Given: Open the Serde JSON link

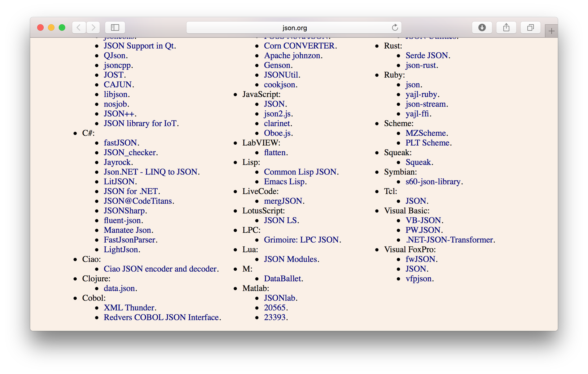Looking at the screenshot, I should [427, 55].
